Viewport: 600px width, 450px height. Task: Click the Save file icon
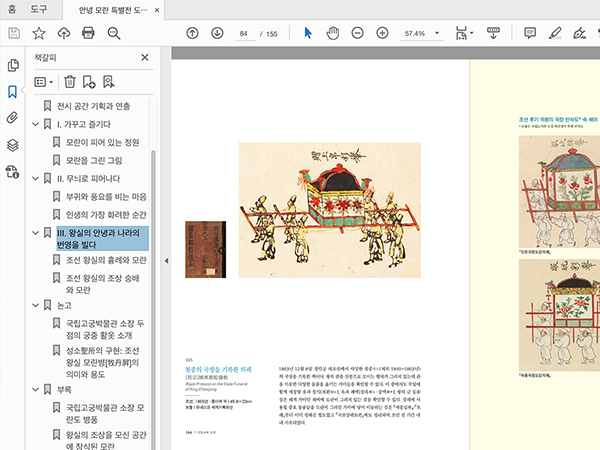tap(14, 33)
